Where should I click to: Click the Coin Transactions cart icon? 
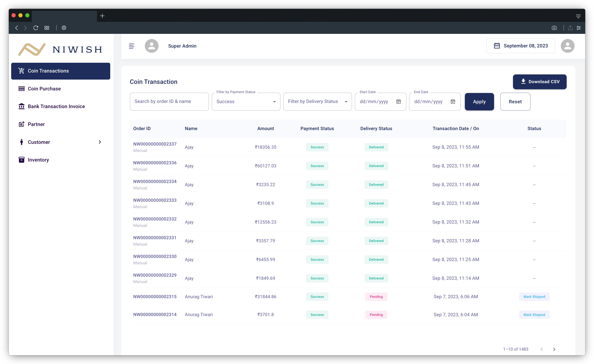point(21,71)
